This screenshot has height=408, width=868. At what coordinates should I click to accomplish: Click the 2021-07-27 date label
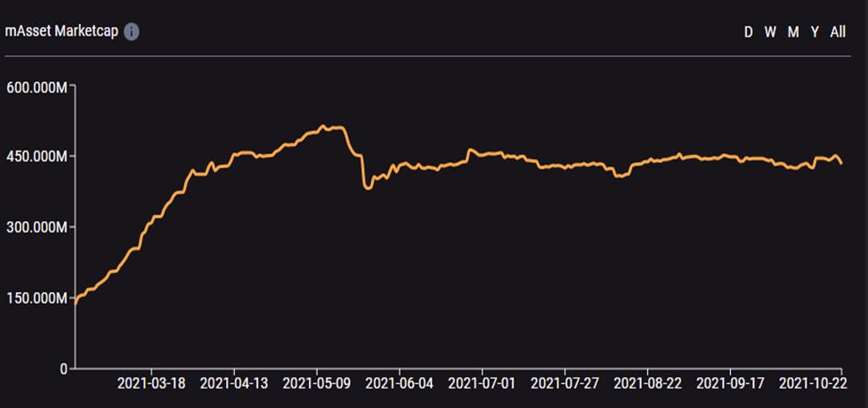(x=564, y=383)
